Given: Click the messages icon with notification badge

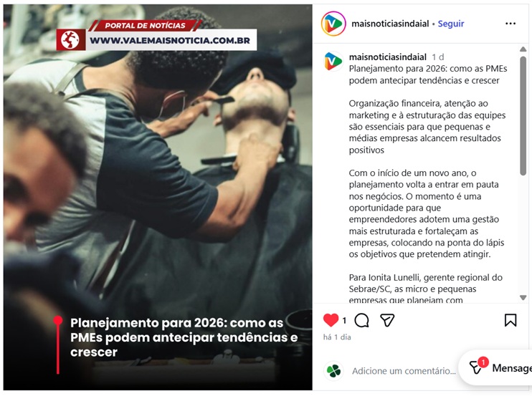Looking at the screenshot, I should click(477, 367).
